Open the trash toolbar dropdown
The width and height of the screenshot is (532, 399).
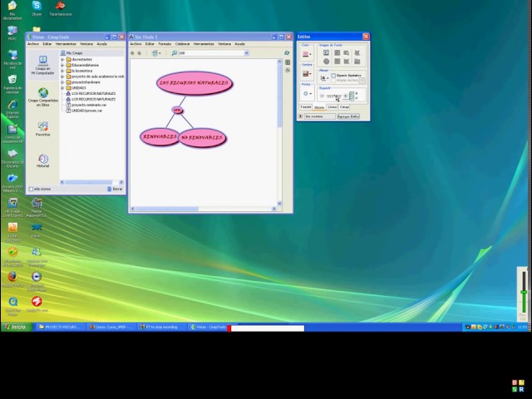[156, 53]
